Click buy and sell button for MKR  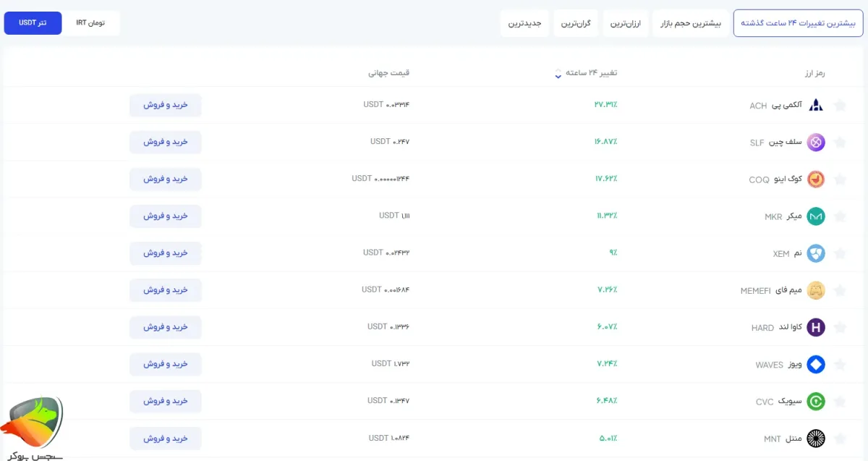166,216
